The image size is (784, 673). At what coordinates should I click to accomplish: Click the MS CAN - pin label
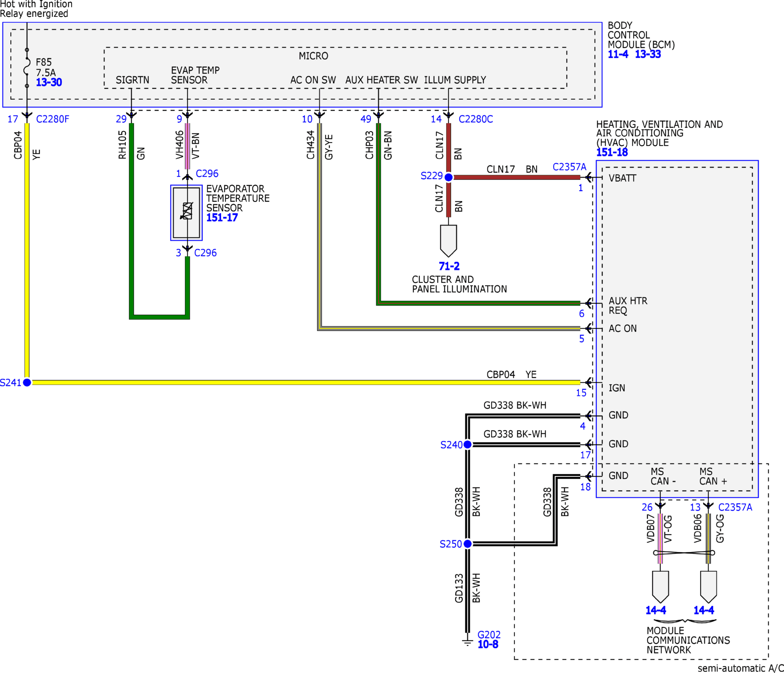(663, 476)
